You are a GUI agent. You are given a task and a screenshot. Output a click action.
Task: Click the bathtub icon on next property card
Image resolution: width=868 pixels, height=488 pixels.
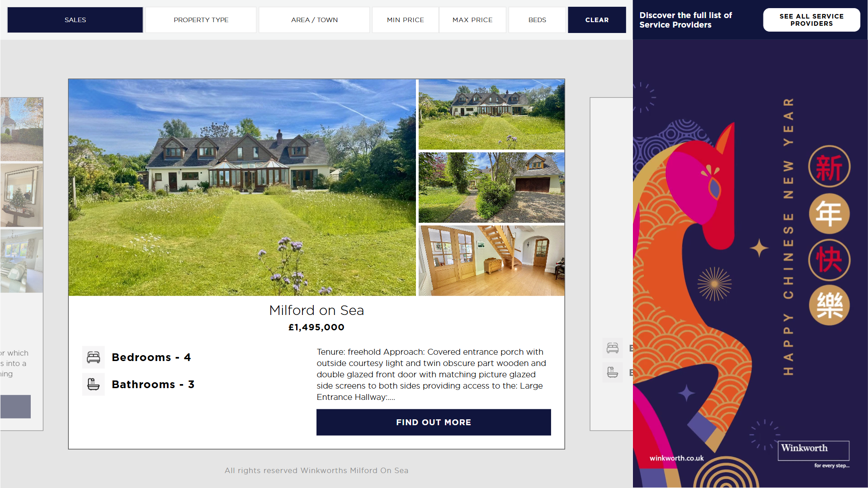[x=613, y=373]
